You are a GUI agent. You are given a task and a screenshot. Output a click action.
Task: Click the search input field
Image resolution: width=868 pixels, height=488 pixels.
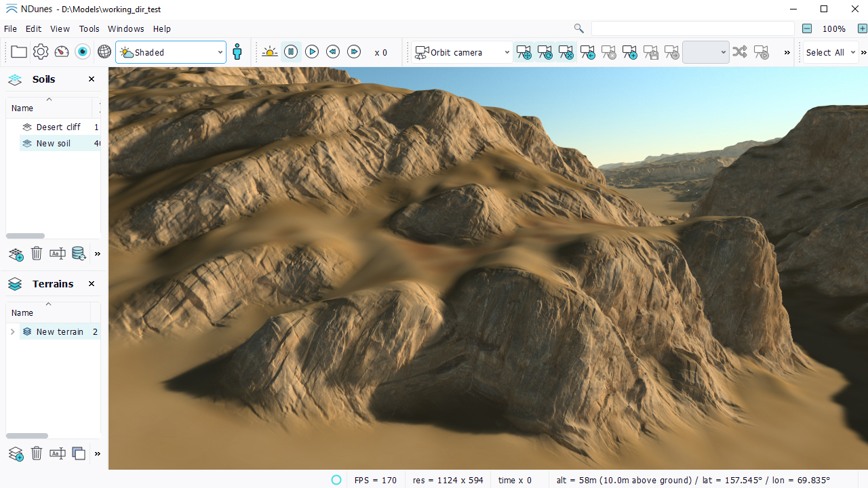click(x=692, y=29)
